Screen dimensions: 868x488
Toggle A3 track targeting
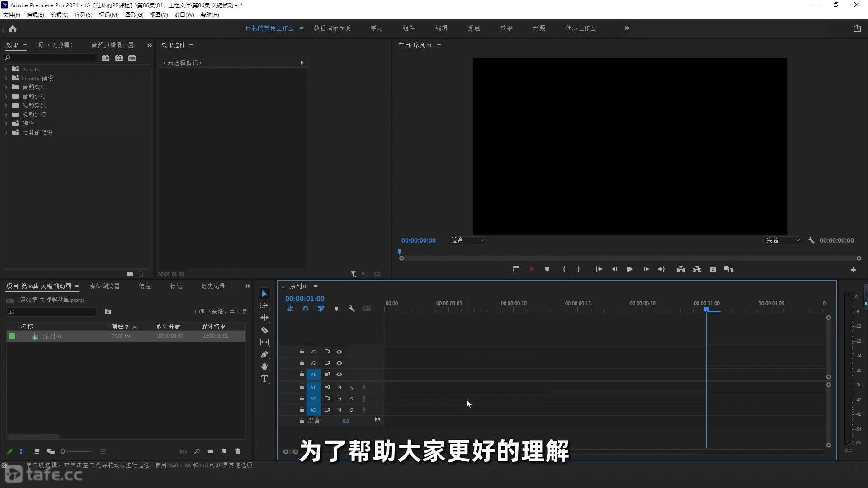point(313,410)
